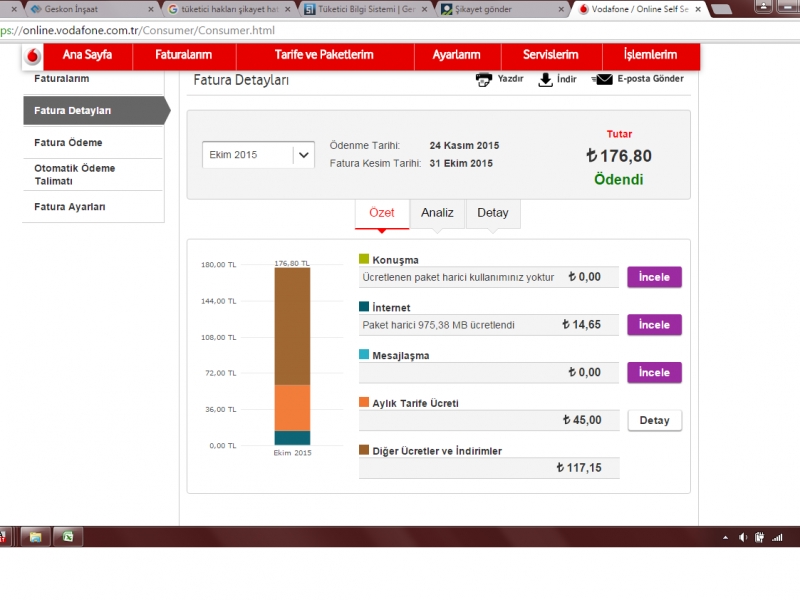Click Detay button for Aylık Tarife Ücreti

point(655,420)
